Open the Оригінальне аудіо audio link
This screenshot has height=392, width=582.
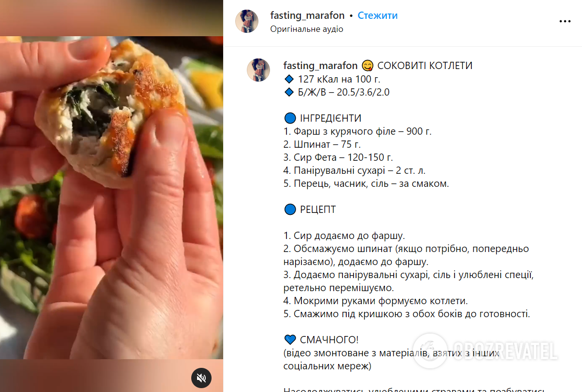[307, 29]
